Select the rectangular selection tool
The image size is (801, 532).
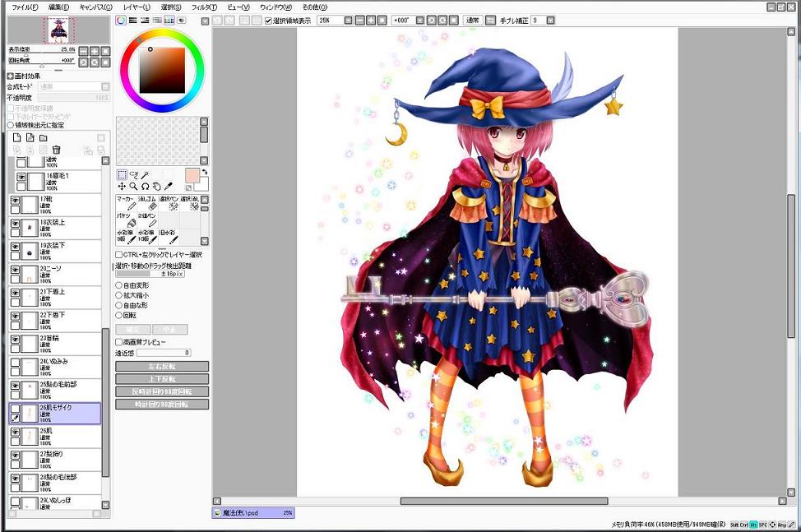(122, 175)
